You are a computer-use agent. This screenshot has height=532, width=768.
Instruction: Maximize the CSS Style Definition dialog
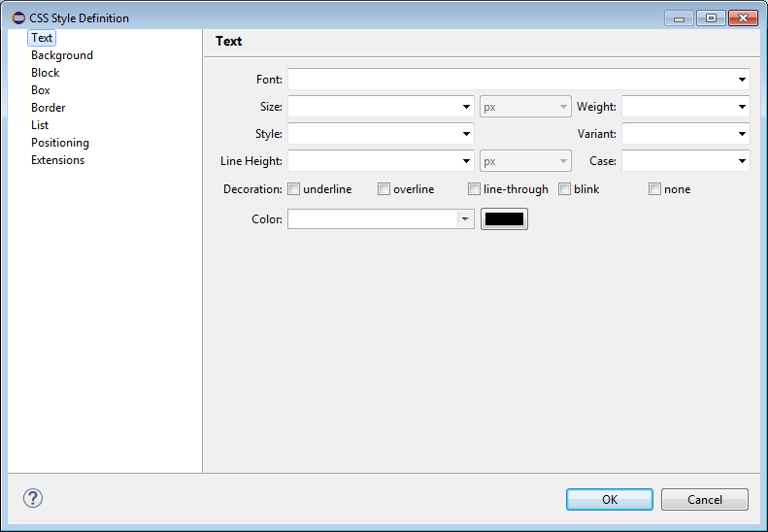point(711,18)
